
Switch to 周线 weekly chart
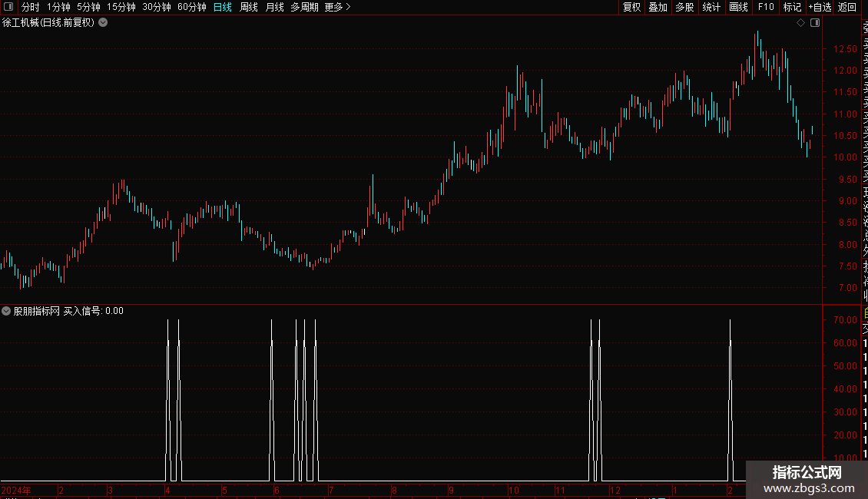click(x=249, y=7)
